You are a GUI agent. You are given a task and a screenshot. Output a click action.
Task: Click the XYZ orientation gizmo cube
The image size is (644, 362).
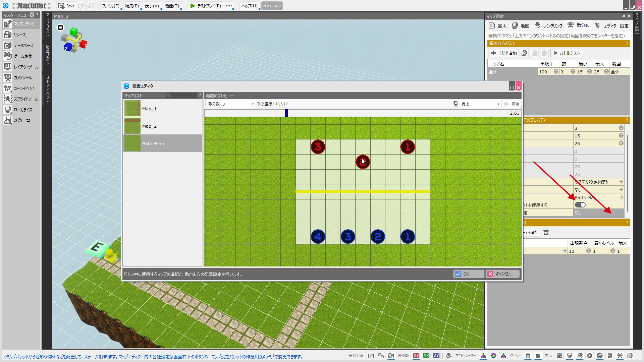tap(74, 40)
